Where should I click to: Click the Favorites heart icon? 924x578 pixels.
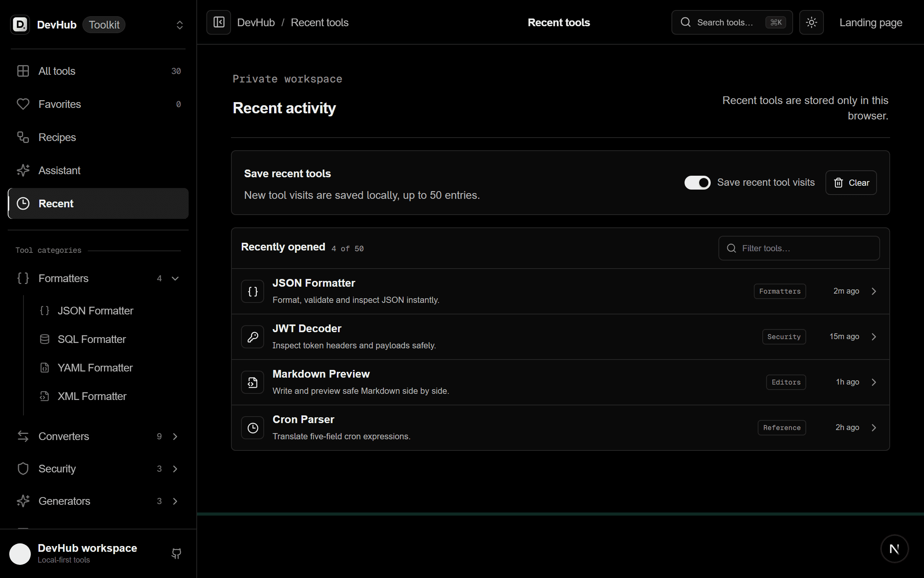click(23, 104)
